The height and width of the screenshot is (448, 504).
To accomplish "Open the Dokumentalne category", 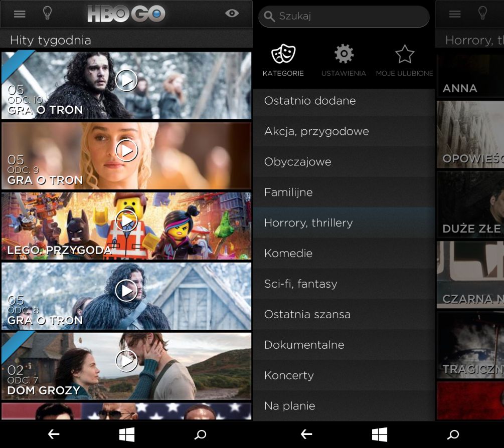I will coord(344,345).
